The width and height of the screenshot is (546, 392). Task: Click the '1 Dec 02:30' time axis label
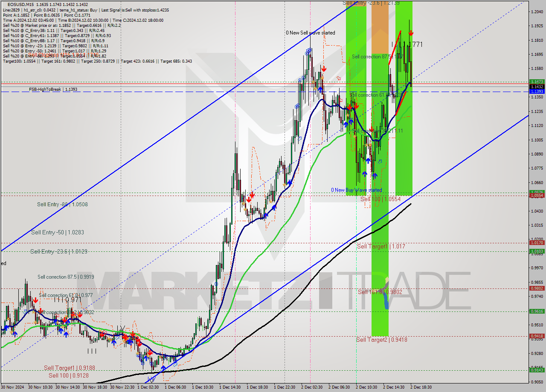pos(149,387)
